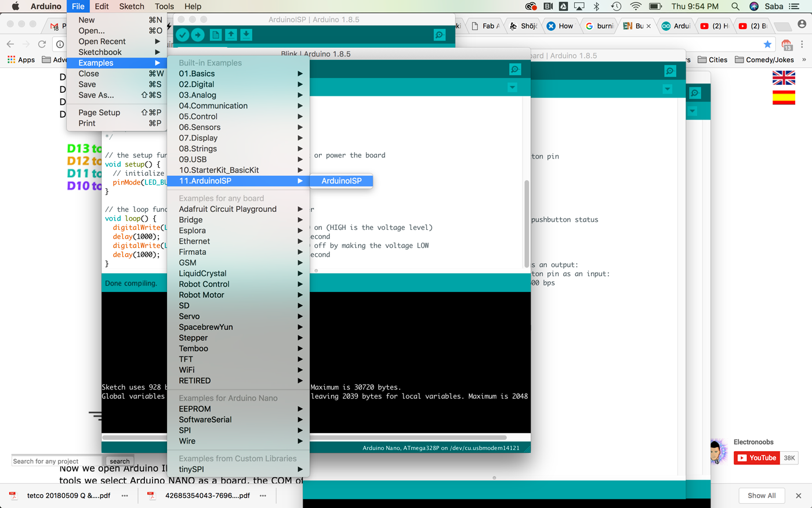Click the Bluetooth icon in the menu bar
This screenshot has height=508, width=812.
(596, 6)
